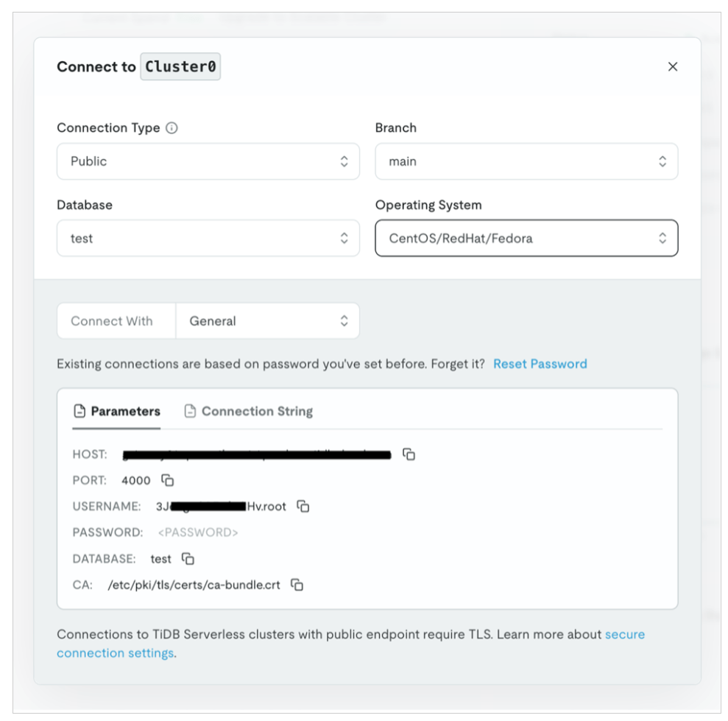Click the Cluster0 name badge
This screenshot has width=728, height=721.
coord(180,67)
